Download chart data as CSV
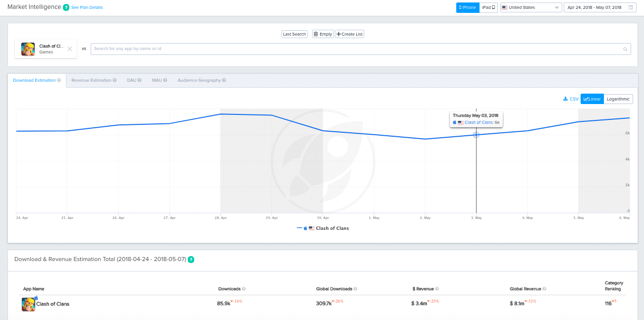The image size is (644, 320). pyautogui.click(x=571, y=99)
